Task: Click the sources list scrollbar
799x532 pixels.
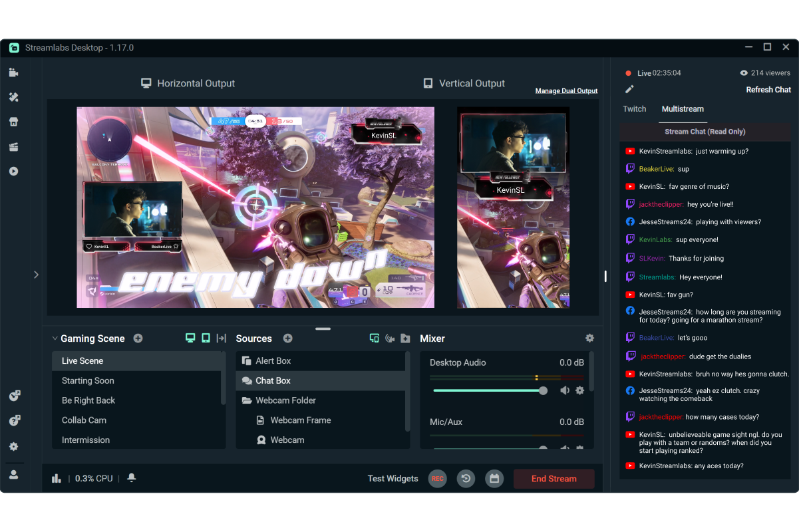Action: point(407,392)
